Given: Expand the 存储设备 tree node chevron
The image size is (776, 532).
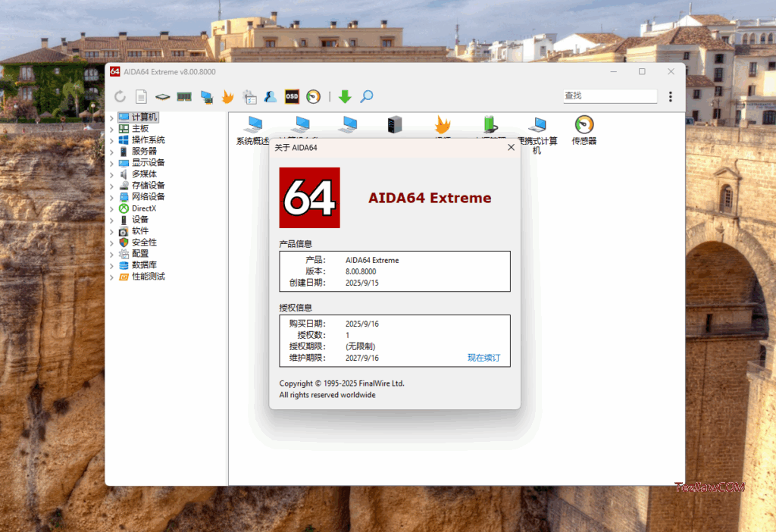Looking at the screenshot, I should pos(112,186).
